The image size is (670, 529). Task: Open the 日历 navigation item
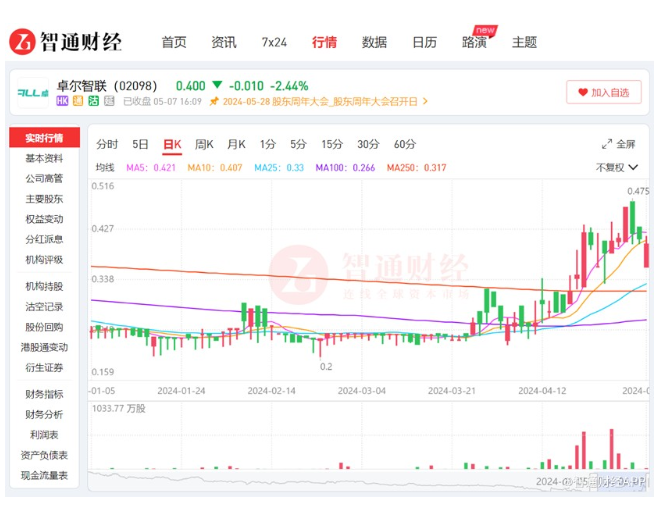tap(425, 42)
